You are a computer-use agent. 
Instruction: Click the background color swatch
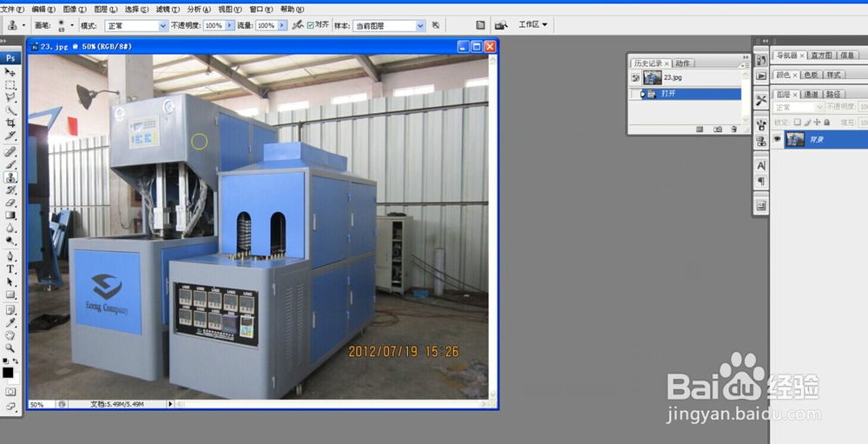click(x=14, y=379)
